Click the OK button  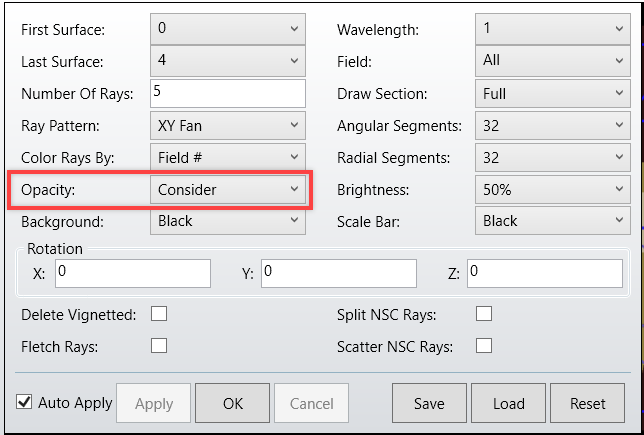point(232,404)
